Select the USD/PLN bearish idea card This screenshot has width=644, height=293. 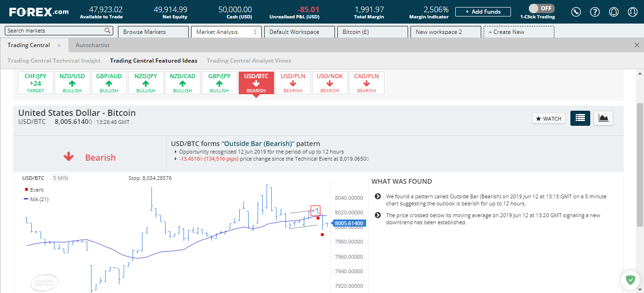(293, 83)
